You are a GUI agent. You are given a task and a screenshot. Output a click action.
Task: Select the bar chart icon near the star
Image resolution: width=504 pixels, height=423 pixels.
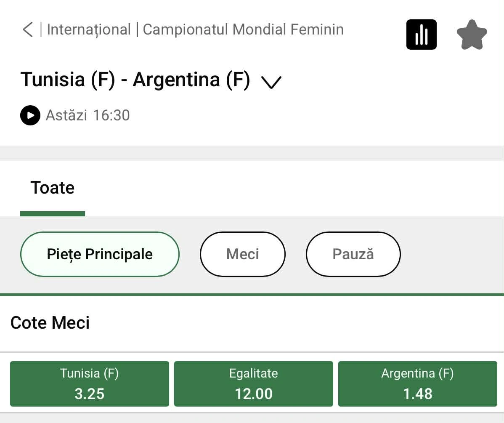pyautogui.click(x=422, y=35)
